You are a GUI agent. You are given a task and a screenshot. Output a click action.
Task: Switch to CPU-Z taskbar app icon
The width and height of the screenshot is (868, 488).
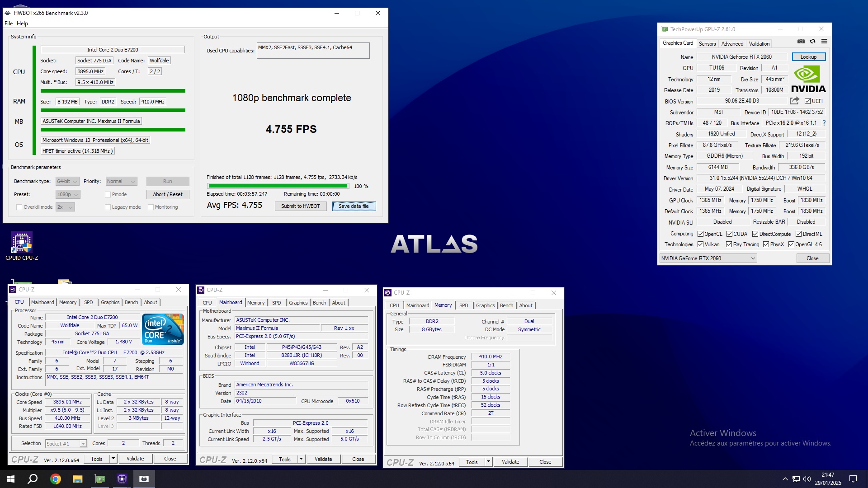click(x=122, y=479)
